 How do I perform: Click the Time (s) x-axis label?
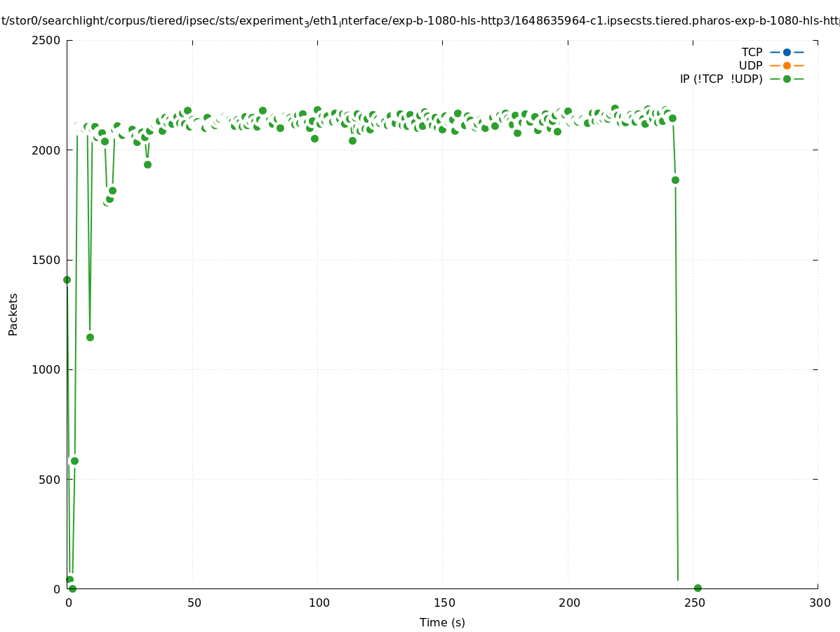[442, 622]
